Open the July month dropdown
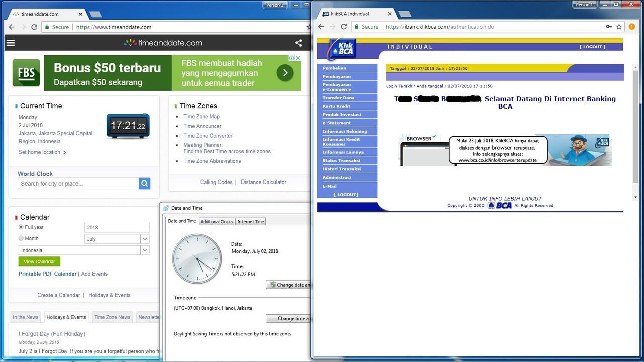 [x=145, y=239]
